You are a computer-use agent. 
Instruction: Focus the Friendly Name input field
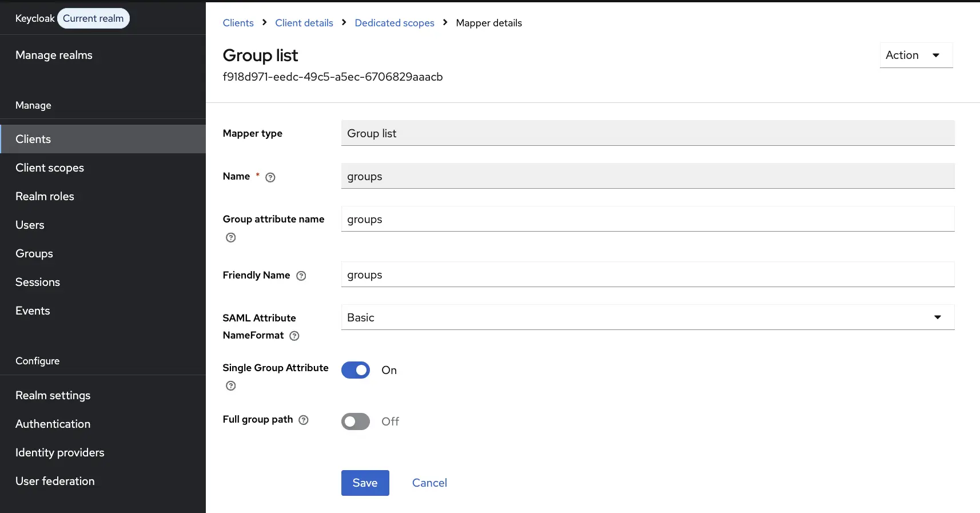648,275
